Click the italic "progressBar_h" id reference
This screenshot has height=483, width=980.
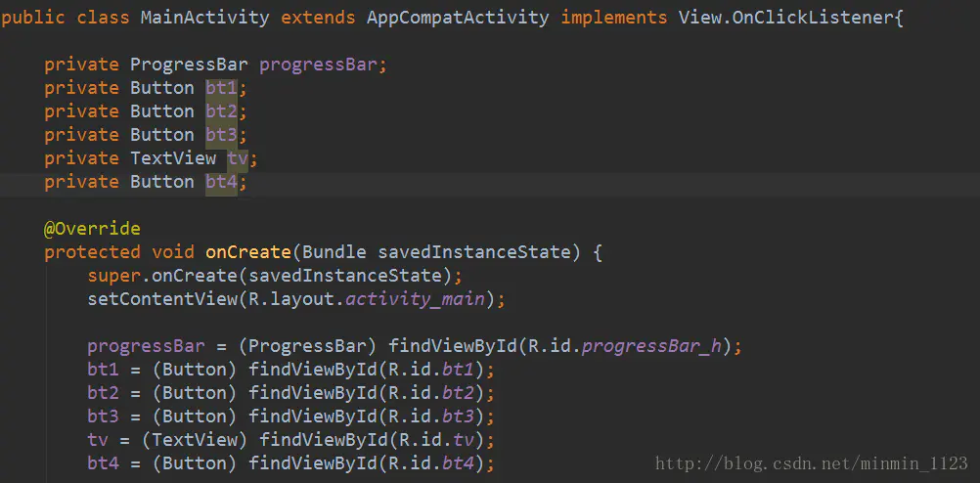coord(652,347)
